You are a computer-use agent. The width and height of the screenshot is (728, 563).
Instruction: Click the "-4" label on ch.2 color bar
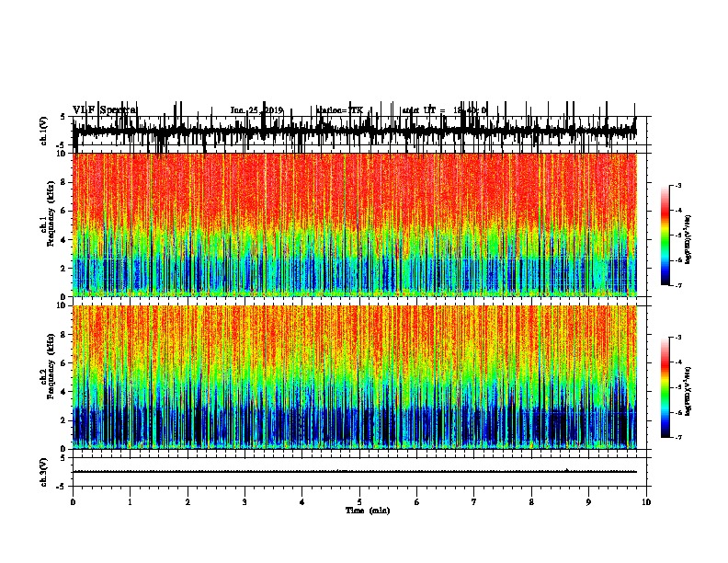[677, 362]
